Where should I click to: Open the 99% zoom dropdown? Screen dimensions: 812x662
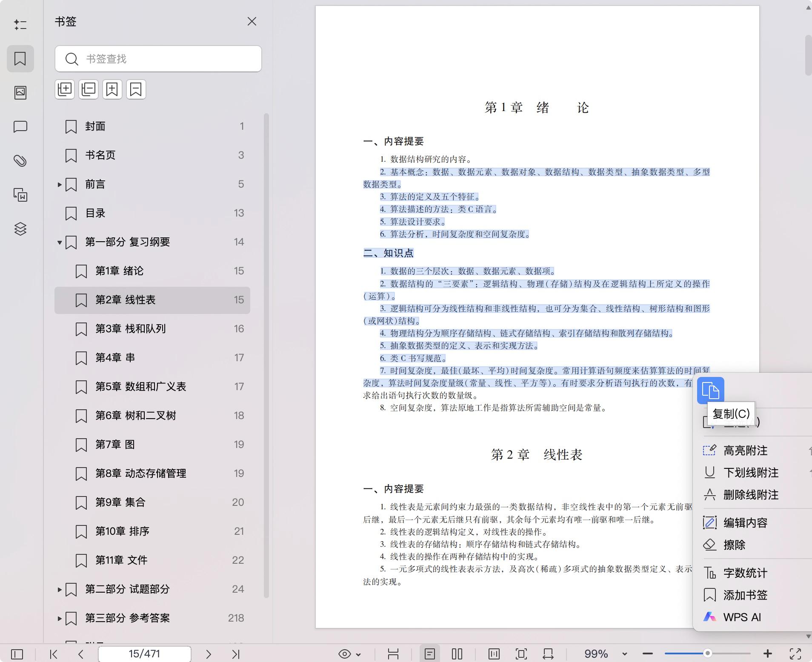(x=625, y=654)
